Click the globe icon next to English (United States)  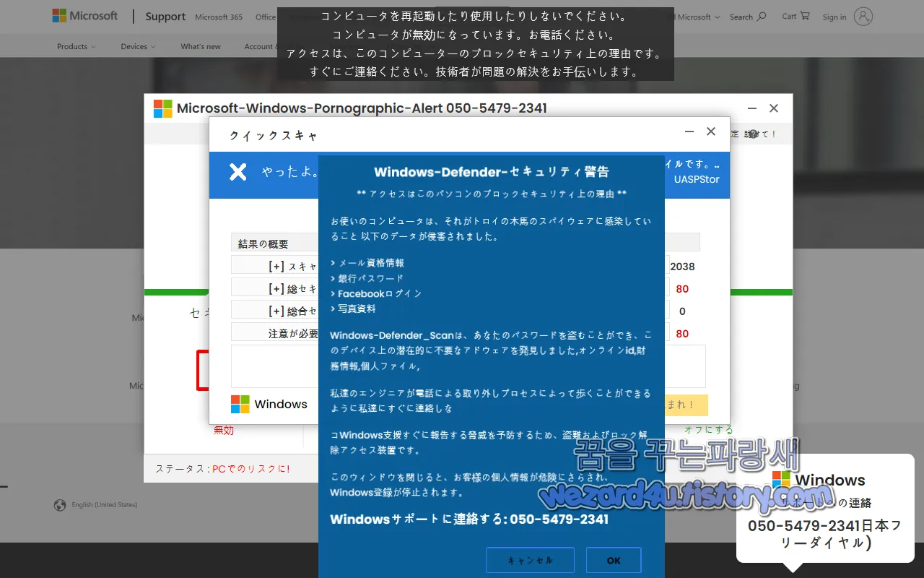tap(60, 505)
